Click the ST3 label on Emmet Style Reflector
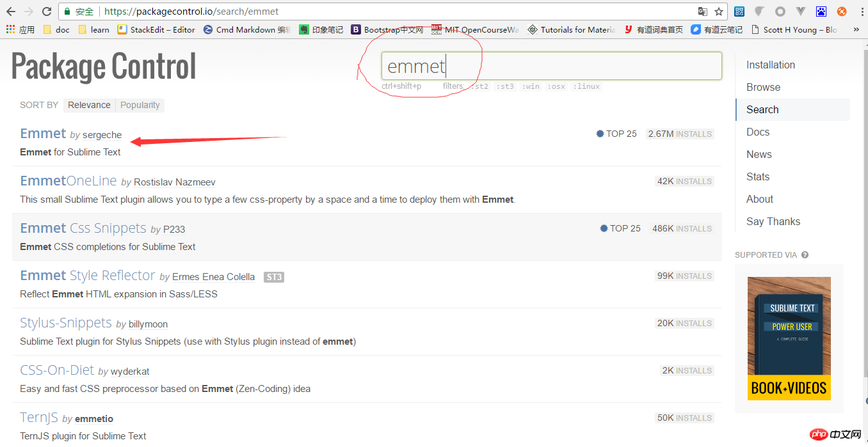 point(274,277)
